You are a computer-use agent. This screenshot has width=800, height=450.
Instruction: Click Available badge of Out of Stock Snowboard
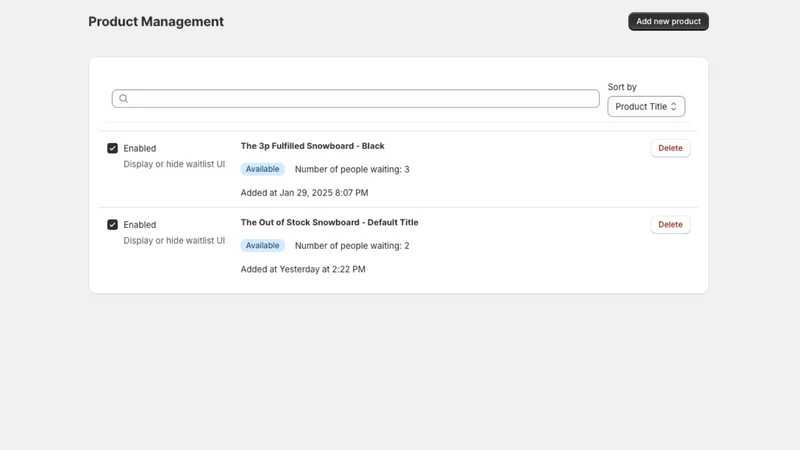(262, 245)
